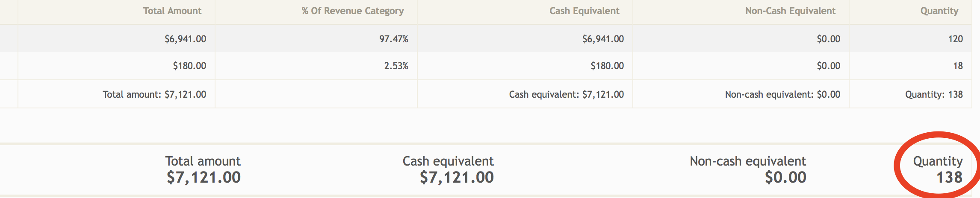Viewport: 980px width, 198px height.
Task: Select the $6,941.00 total amount cell
Action: [x=116, y=39]
